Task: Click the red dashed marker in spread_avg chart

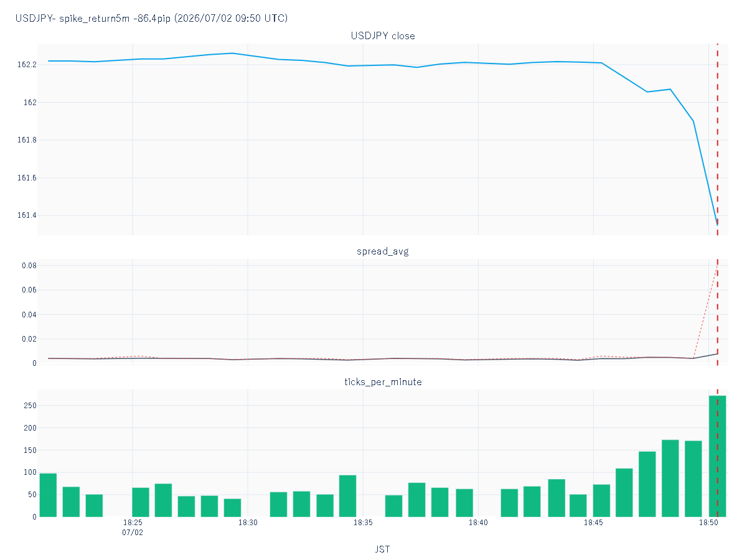Action: pyautogui.click(x=717, y=311)
